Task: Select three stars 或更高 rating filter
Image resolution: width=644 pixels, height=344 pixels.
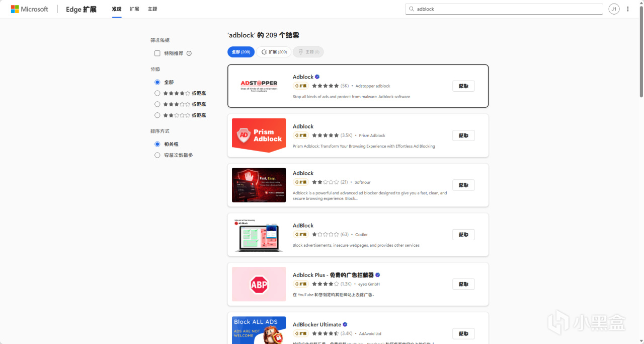Action: 157,104
